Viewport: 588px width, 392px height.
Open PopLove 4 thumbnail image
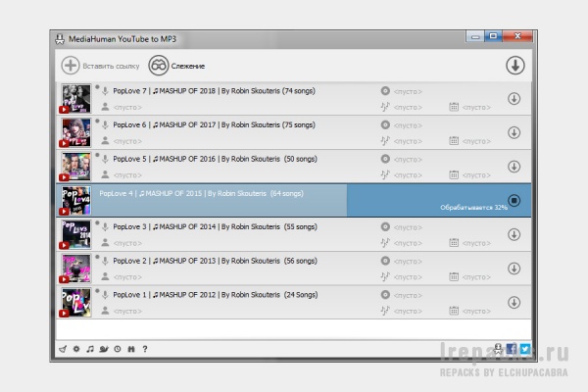76,200
